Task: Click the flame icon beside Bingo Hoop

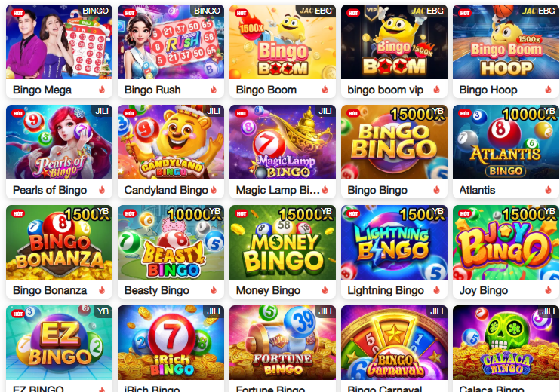Action: pos(549,90)
